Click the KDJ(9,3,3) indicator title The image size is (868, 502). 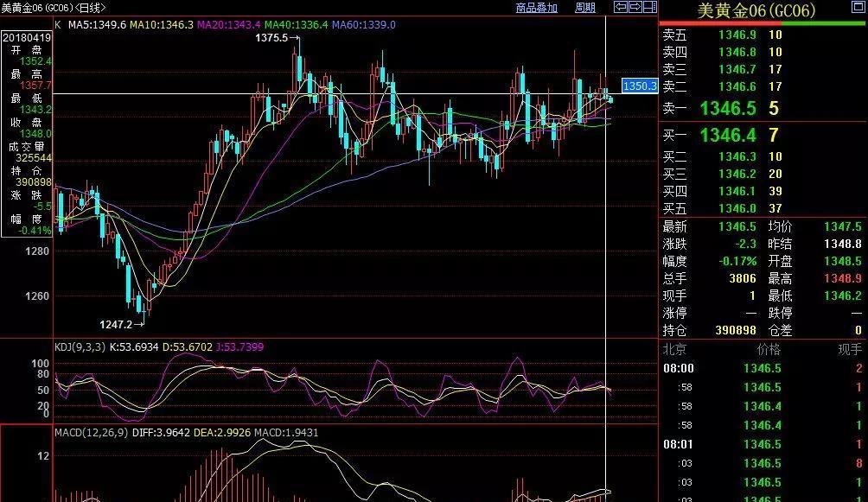coord(80,347)
